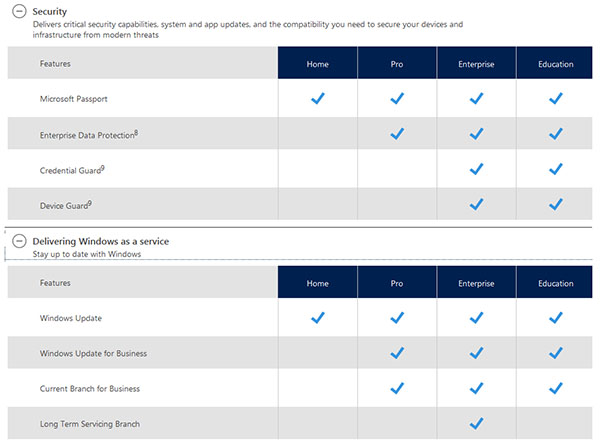Click Device Guard checkmark under Education

[x=556, y=204]
